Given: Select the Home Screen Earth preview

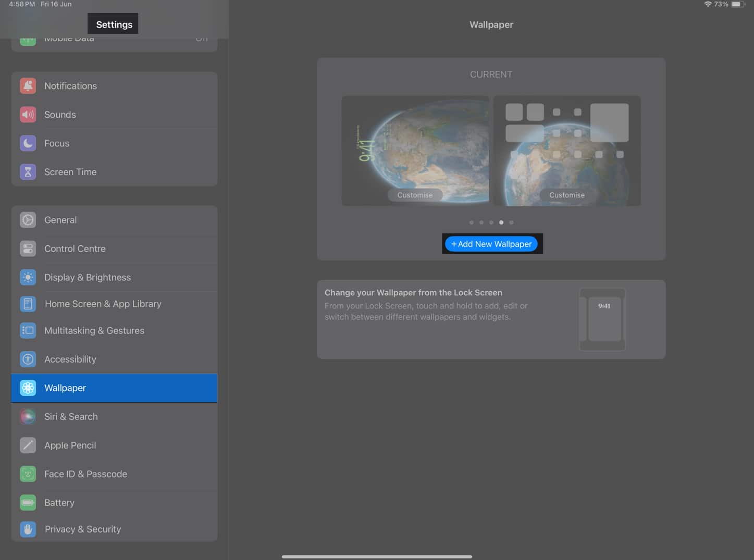Looking at the screenshot, I should click(567, 151).
